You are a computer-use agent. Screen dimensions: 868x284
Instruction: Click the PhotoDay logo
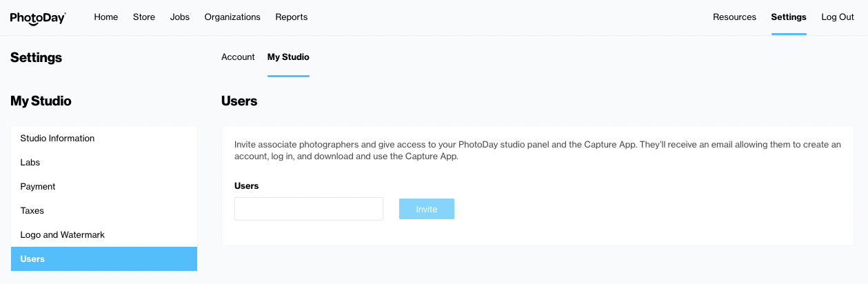[38, 17]
